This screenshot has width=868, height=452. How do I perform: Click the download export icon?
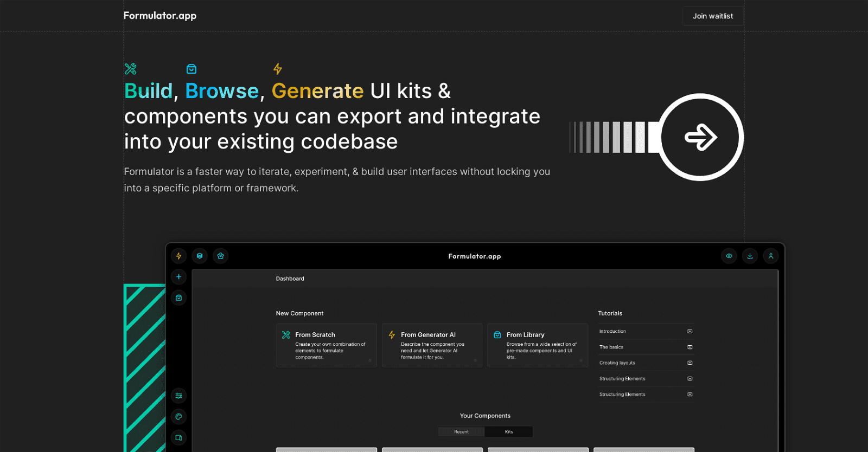point(750,256)
